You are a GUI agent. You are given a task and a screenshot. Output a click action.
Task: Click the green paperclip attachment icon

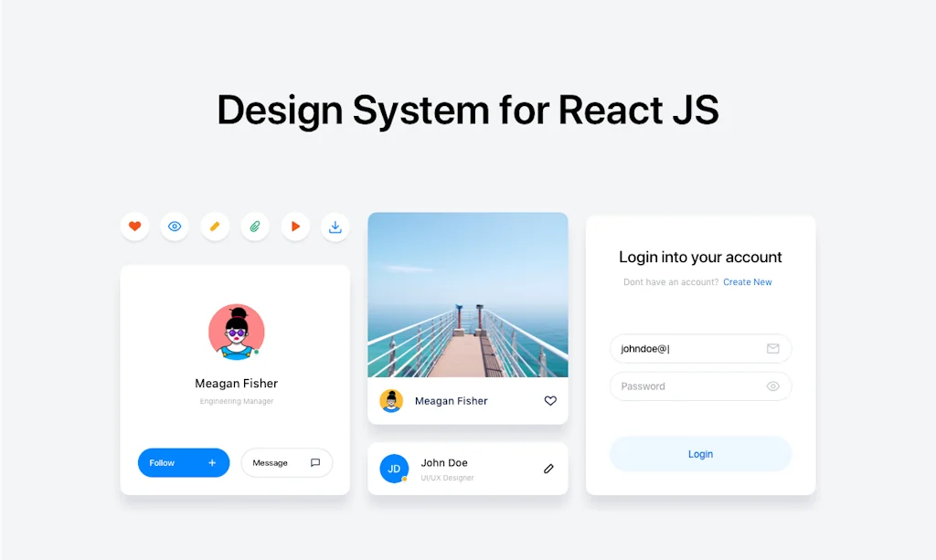pyautogui.click(x=255, y=226)
